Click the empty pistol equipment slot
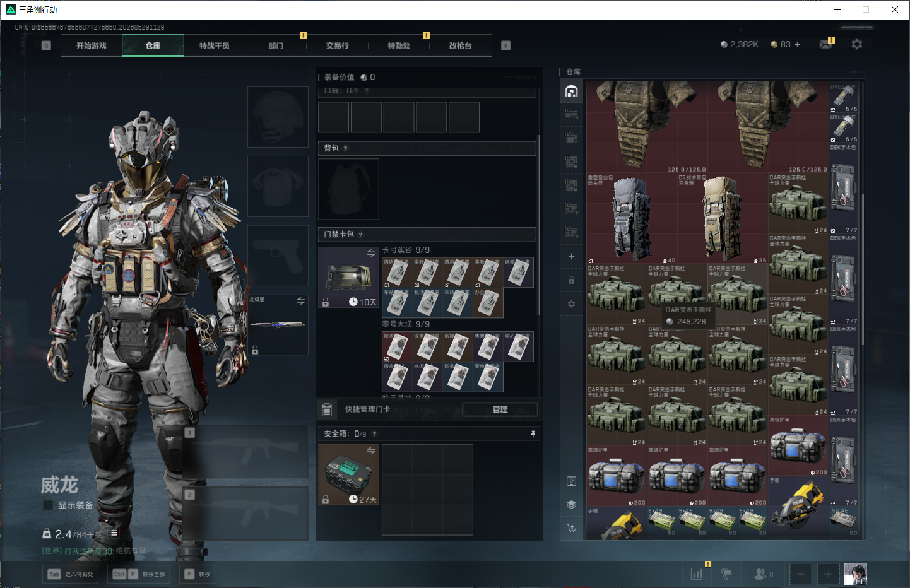Image resolution: width=910 pixels, height=588 pixels. click(278, 256)
